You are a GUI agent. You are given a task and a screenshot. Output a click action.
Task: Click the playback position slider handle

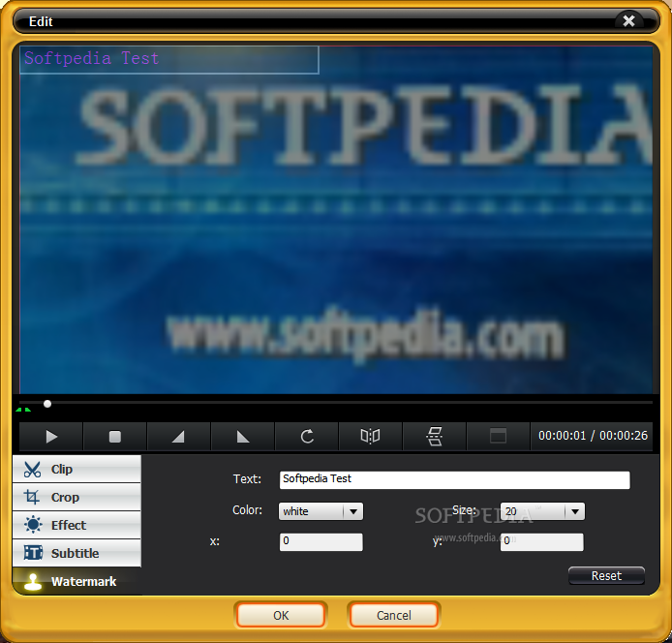coord(47,404)
